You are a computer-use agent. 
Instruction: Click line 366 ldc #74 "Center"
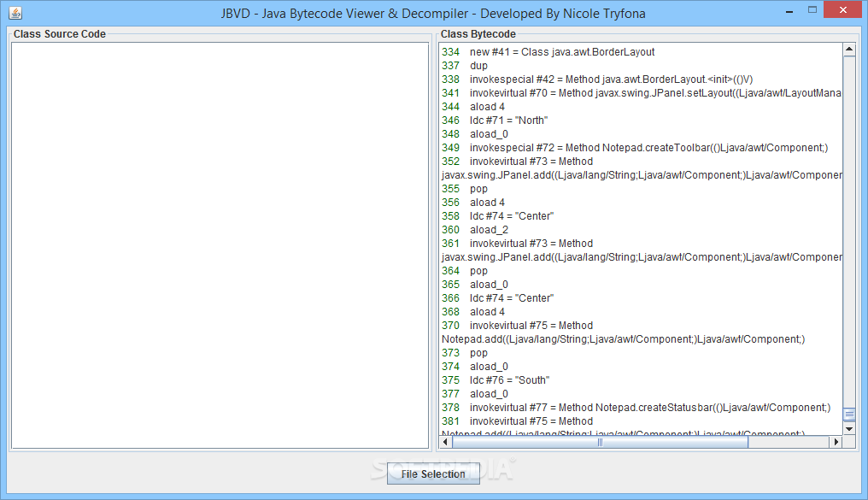[x=497, y=298]
